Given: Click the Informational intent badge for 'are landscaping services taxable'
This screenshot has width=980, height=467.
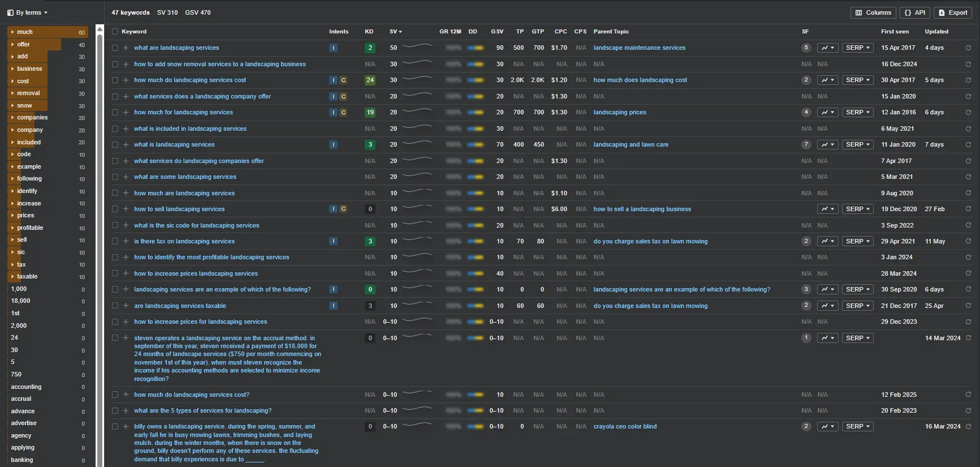Looking at the screenshot, I should [x=334, y=306].
